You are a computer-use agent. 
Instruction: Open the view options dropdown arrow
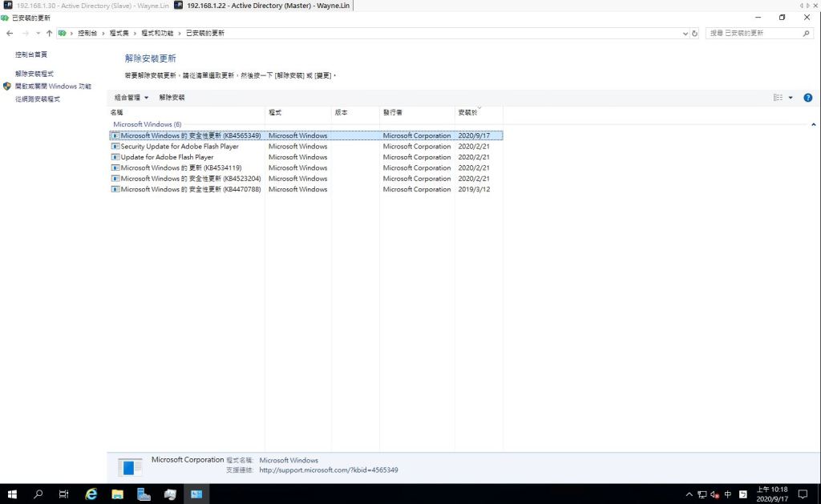[791, 97]
